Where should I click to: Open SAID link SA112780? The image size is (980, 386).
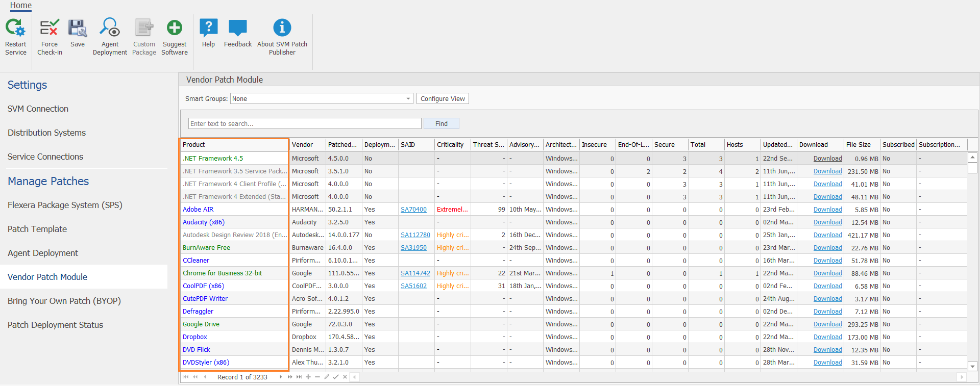tap(415, 235)
